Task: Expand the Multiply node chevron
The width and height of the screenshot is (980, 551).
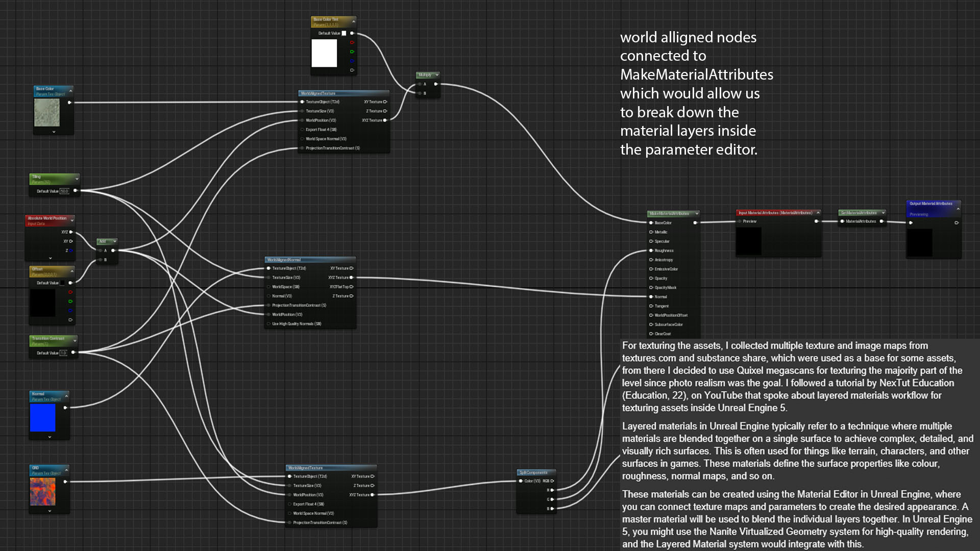Action: tap(437, 75)
